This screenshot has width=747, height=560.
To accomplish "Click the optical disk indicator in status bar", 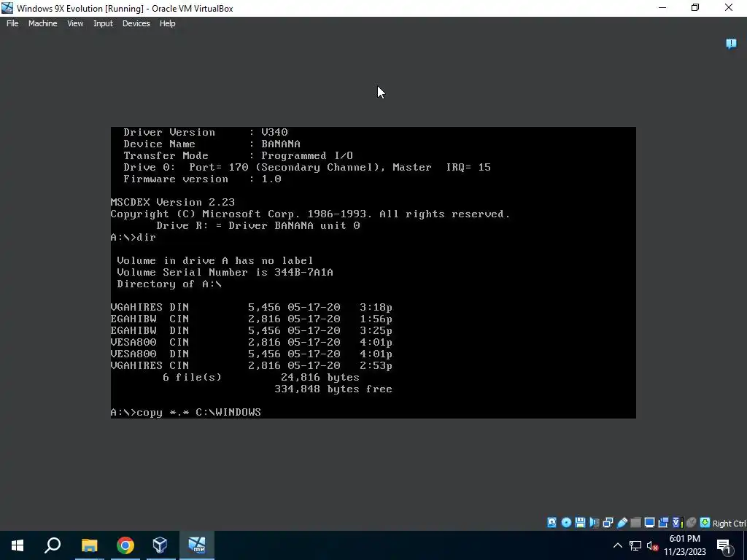I will (566, 522).
